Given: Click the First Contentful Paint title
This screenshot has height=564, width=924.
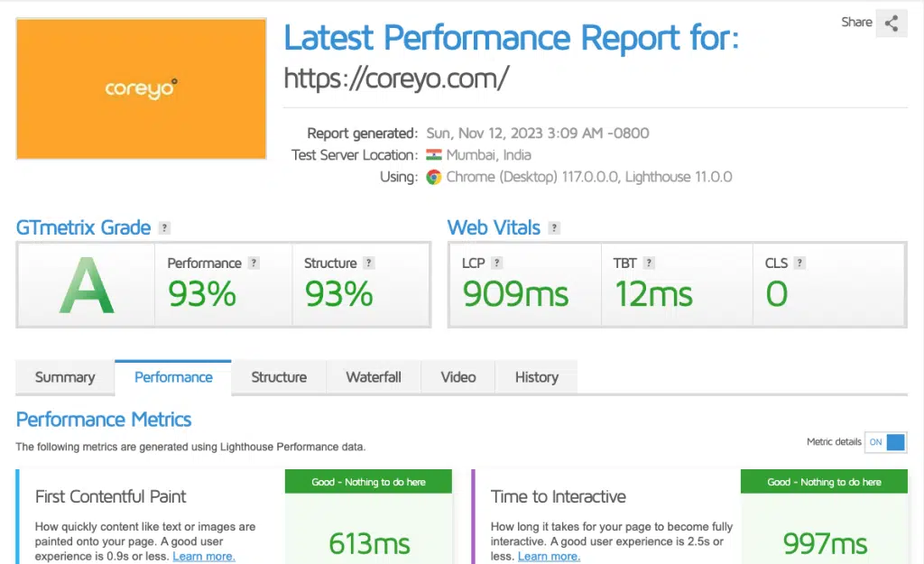Looking at the screenshot, I should click(110, 497).
